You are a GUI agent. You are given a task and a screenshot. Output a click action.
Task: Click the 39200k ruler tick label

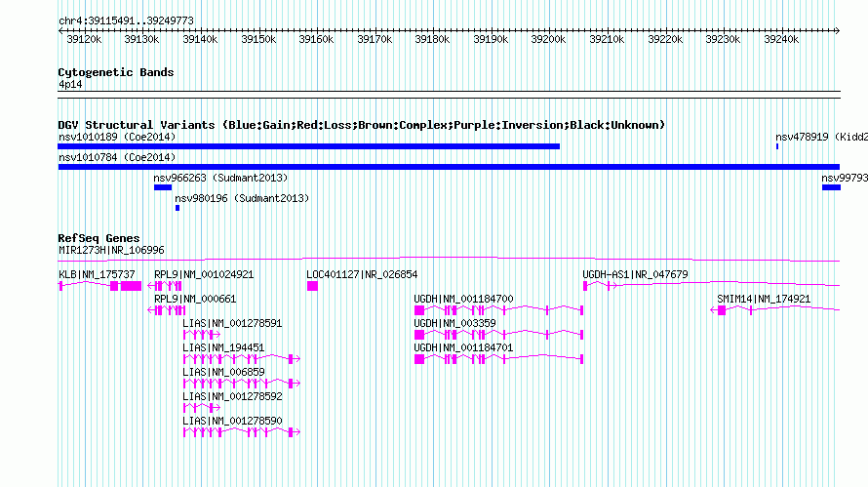click(548, 39)
